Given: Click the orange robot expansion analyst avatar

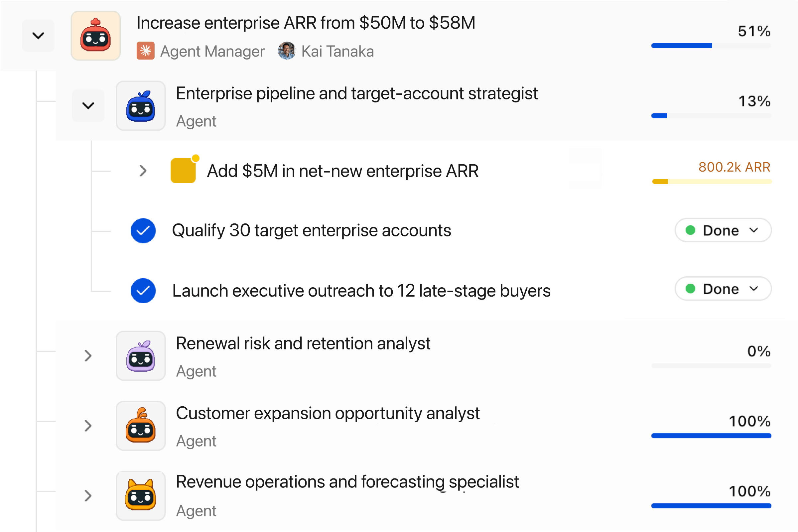Looking at the screenshot, I should 141,426.
